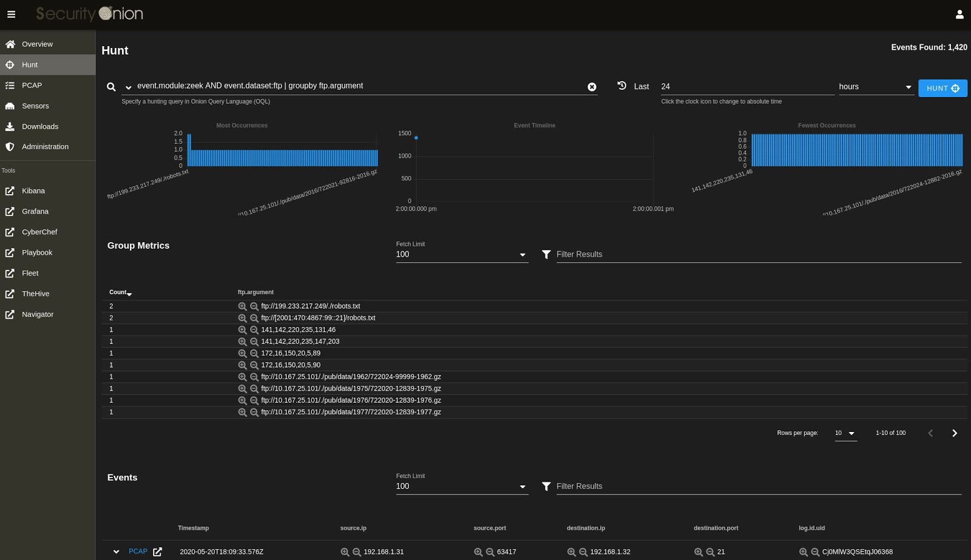Click the exclude filter magnifier on 172.16.150.20,5,89

[x=254, y=353]
